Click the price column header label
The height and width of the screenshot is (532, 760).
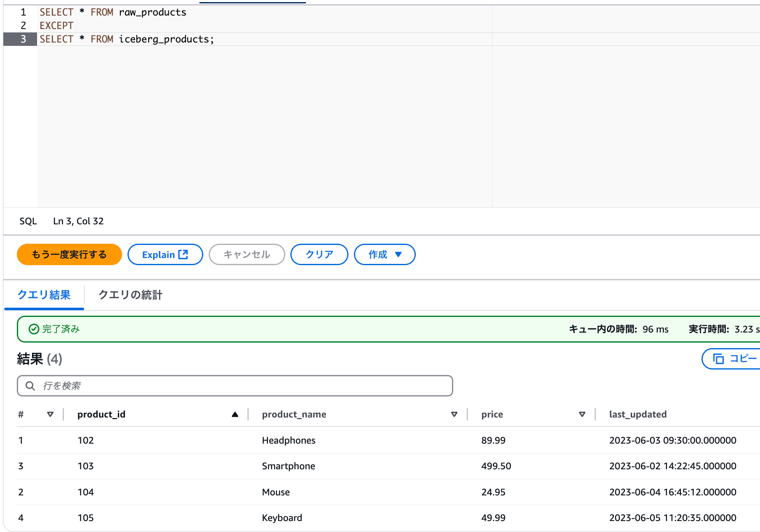tap(492, 414)
